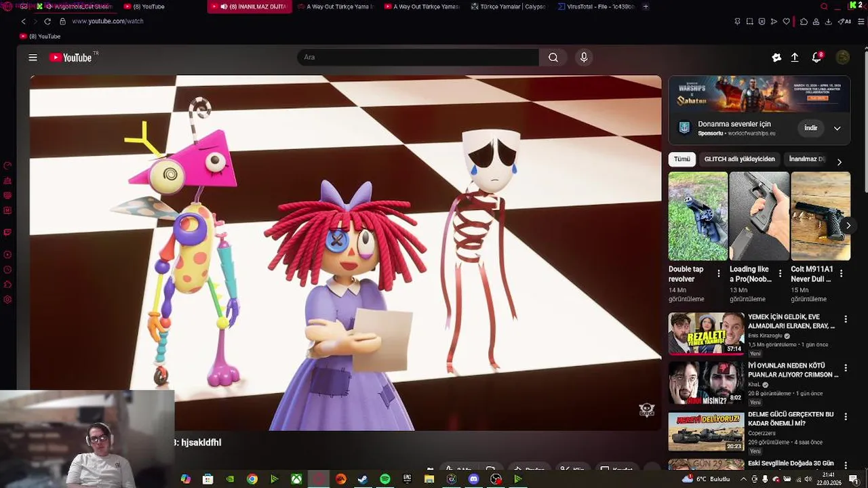The height and width of the screenshot is (488, 868).
Task: Click the heart icon in browser toolbar
Action: [787, 21]
